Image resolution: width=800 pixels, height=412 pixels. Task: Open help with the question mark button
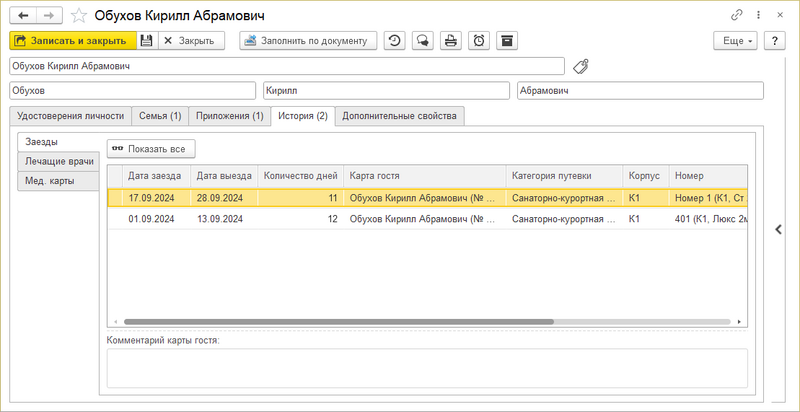[774, 41]
